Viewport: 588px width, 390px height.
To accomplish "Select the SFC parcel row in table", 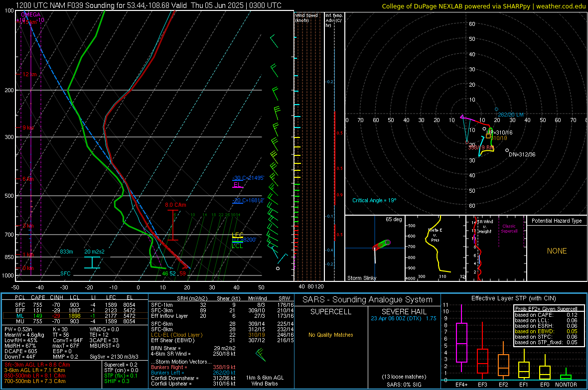I will coord(75,305).
